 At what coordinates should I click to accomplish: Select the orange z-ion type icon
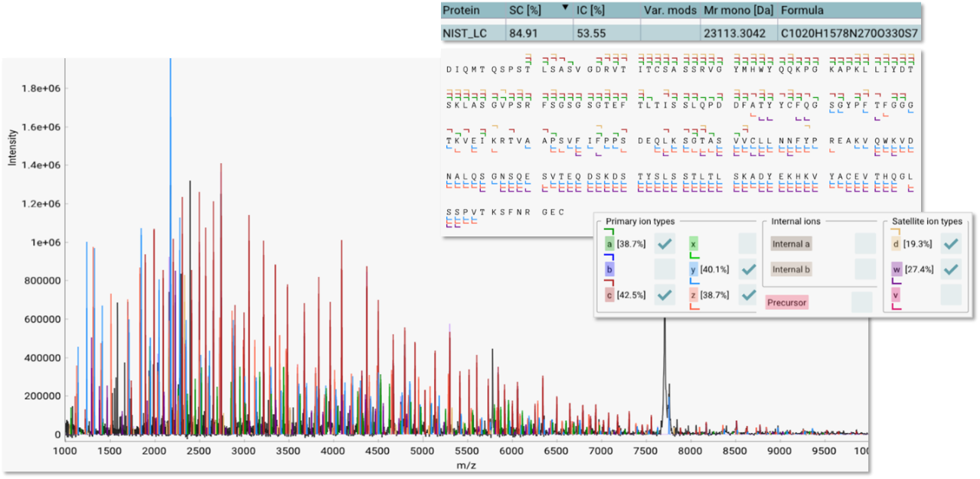point(694,295)
